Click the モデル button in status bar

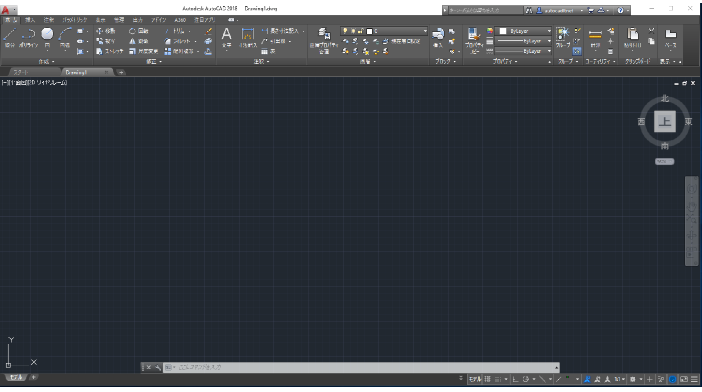(x=475, y=379)
